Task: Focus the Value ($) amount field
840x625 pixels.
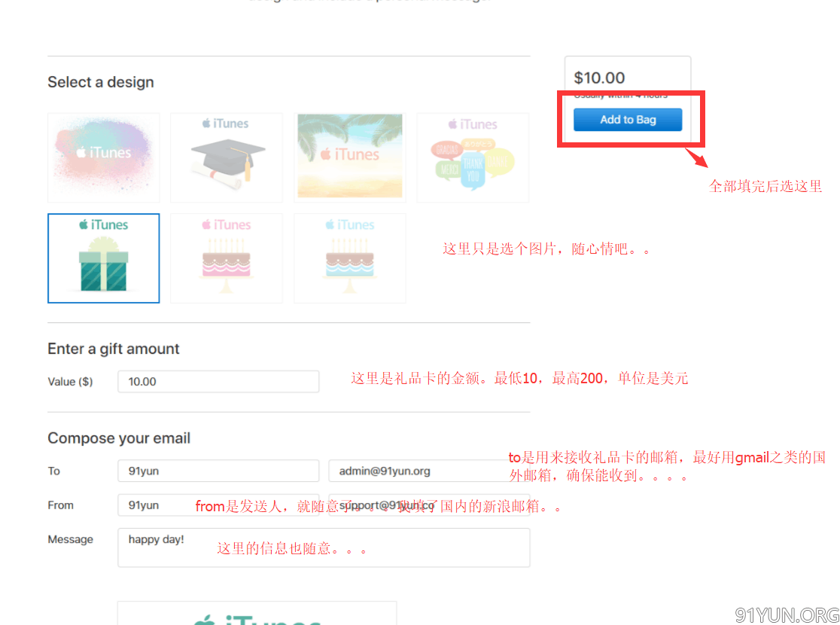Action: tap(218, 381)
